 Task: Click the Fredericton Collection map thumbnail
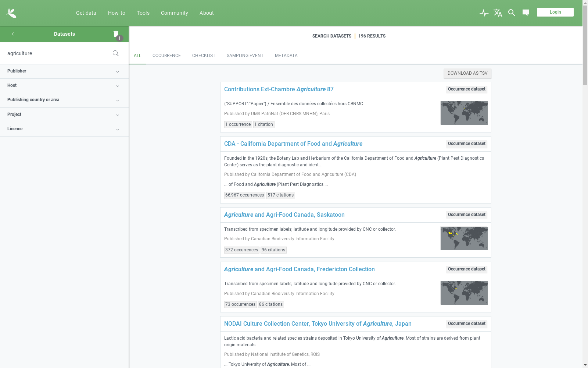(464, 293)
